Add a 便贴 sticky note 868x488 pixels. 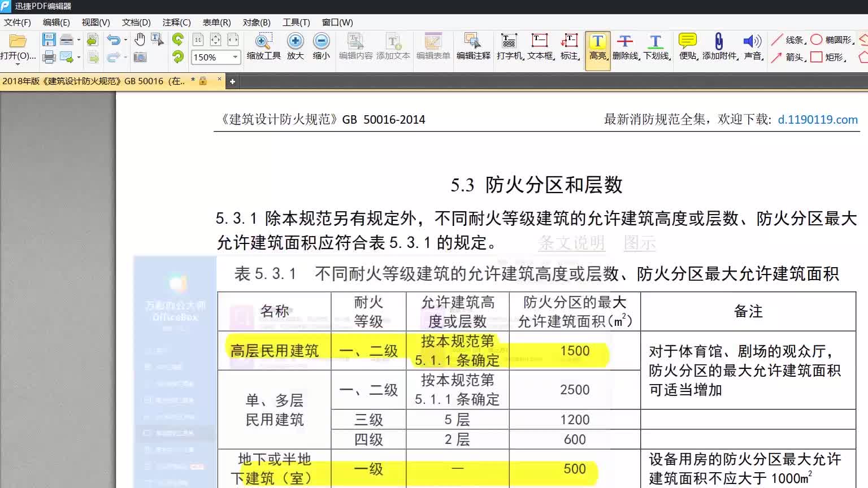click(x=688, y=47)
